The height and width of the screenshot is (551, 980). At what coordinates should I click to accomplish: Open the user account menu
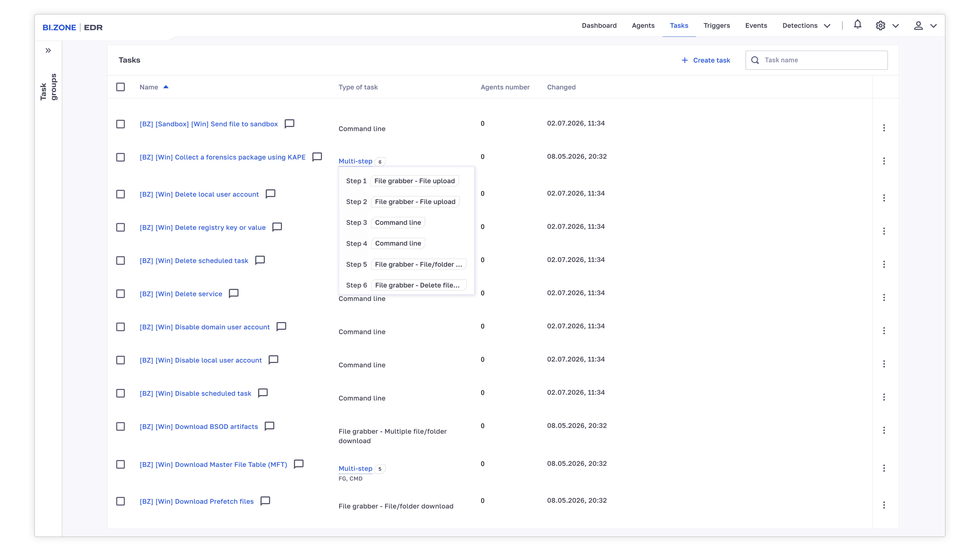[x=918, y=26]
